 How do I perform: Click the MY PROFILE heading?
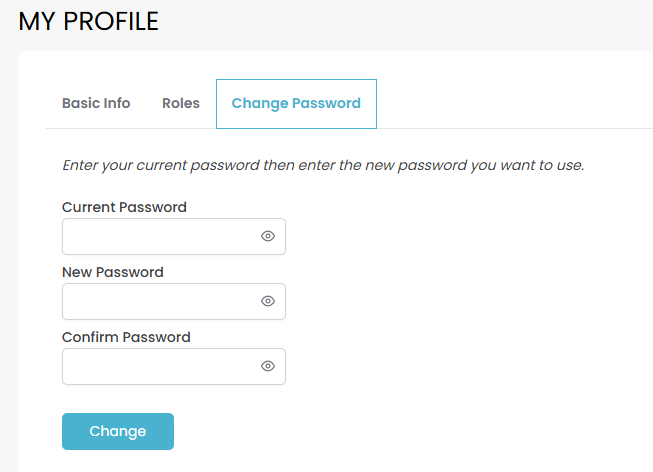point(89,21)
